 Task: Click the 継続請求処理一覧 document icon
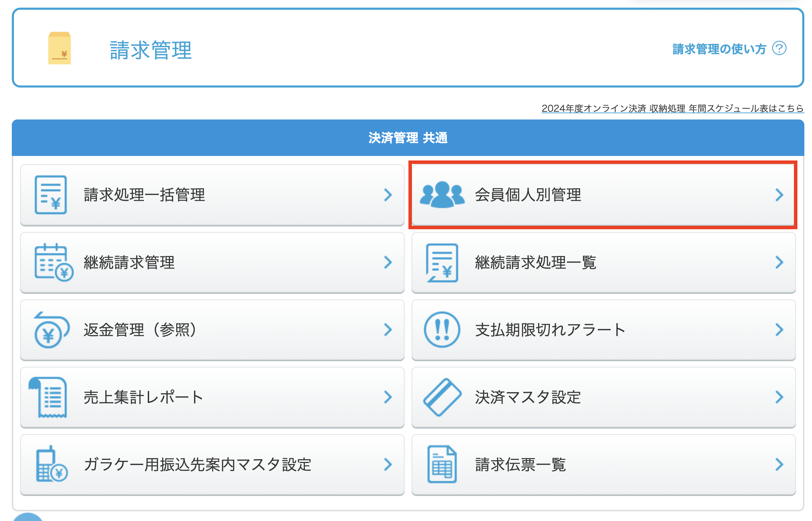coord(442,263)
